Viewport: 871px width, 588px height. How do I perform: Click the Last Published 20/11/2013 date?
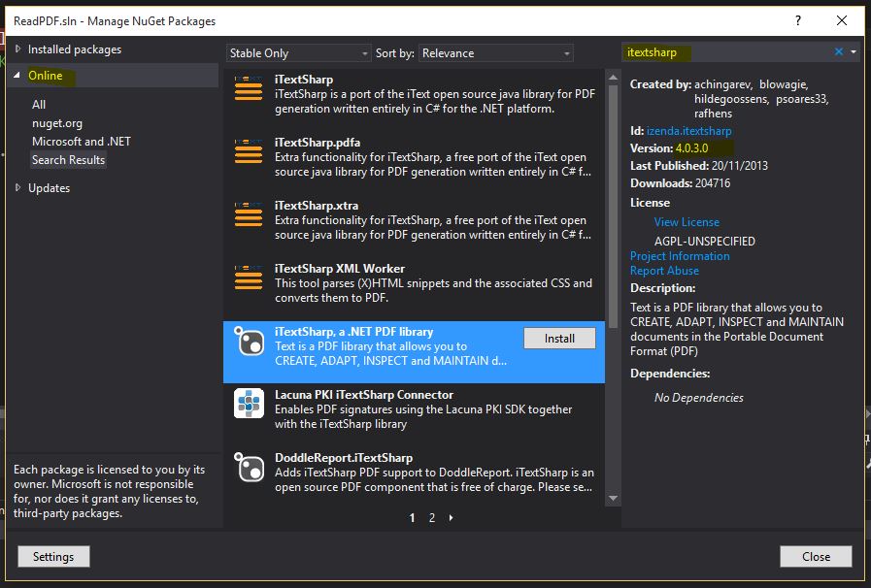pyautogui.click(x=740, y=166)
